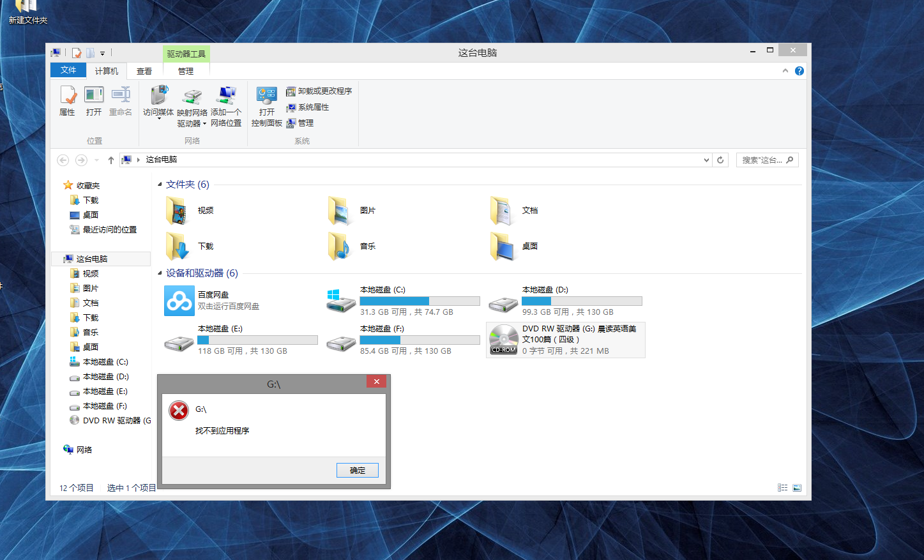
Task: Click the address bar showing 这台电脑
Action: point(415,160)
